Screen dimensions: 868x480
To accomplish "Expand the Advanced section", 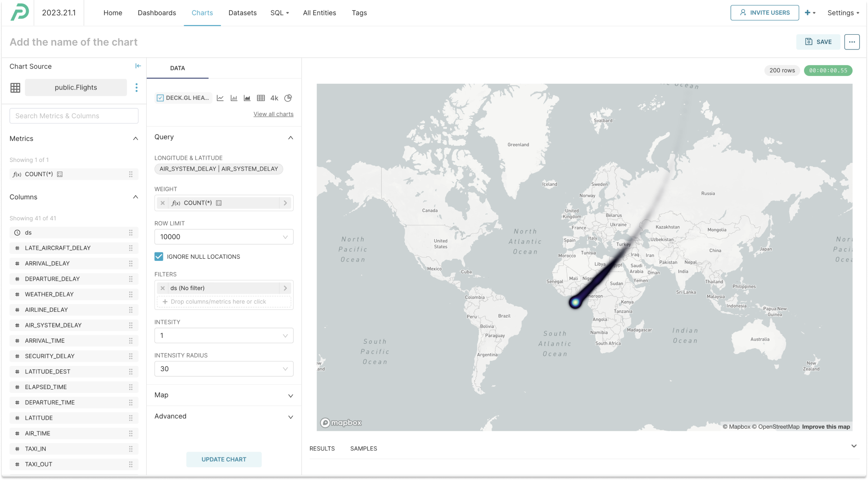I will click(290, 417).
